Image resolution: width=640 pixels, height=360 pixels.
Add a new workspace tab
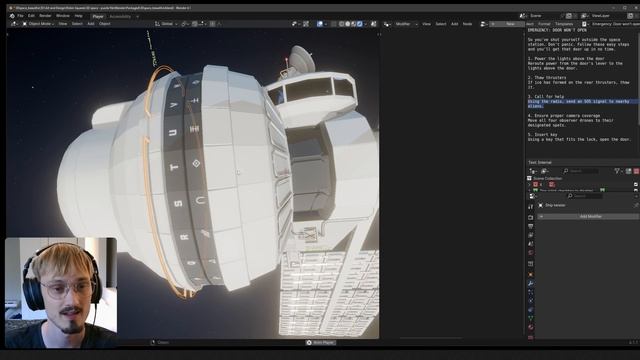(x=138, y=16)
